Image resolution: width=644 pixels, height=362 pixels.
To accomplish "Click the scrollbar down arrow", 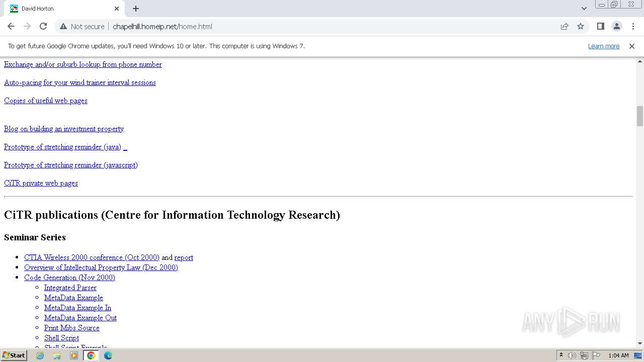I will tap(639, 343).
